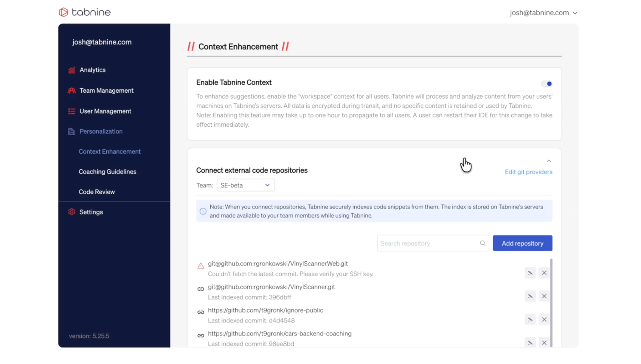Click the magnifier icon in Search repository
This screenshot has height=364, width=641.
tap(483, 243)
